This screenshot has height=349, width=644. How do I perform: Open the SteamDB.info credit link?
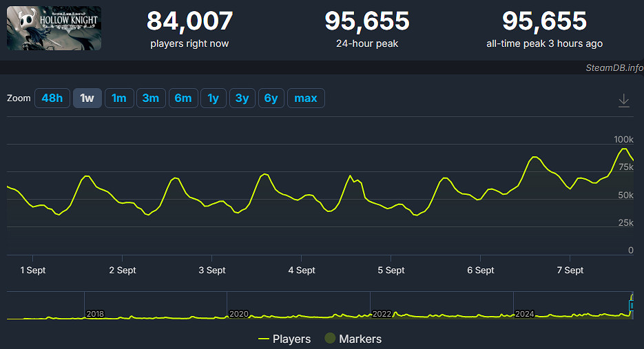tap(614, 67)
